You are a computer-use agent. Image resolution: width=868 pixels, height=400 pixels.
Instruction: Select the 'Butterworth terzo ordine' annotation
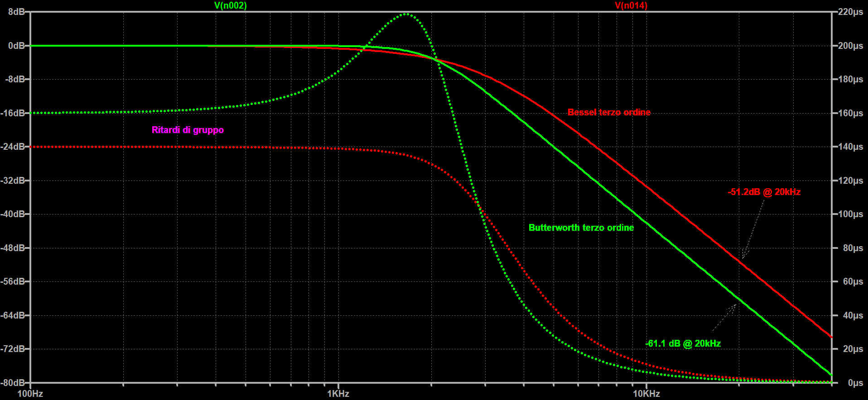coord(581,228)
